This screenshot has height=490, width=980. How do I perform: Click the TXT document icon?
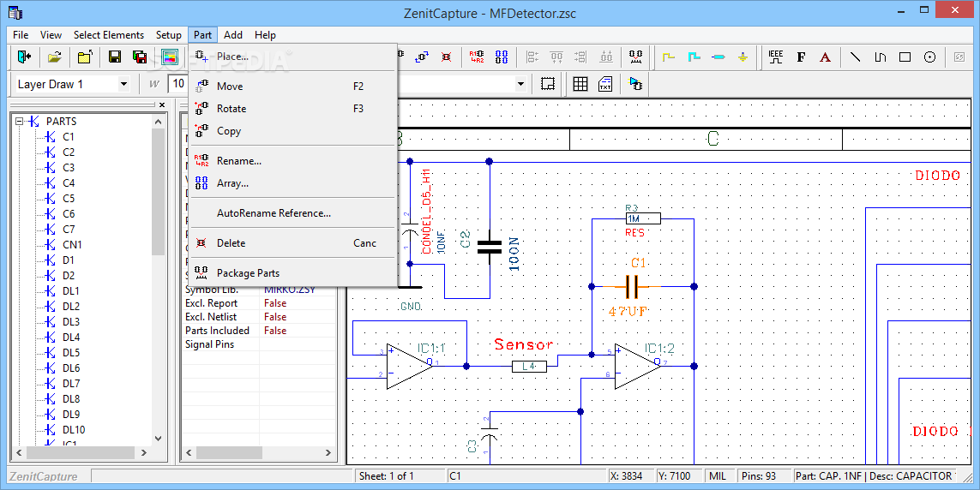click(605, 84)
